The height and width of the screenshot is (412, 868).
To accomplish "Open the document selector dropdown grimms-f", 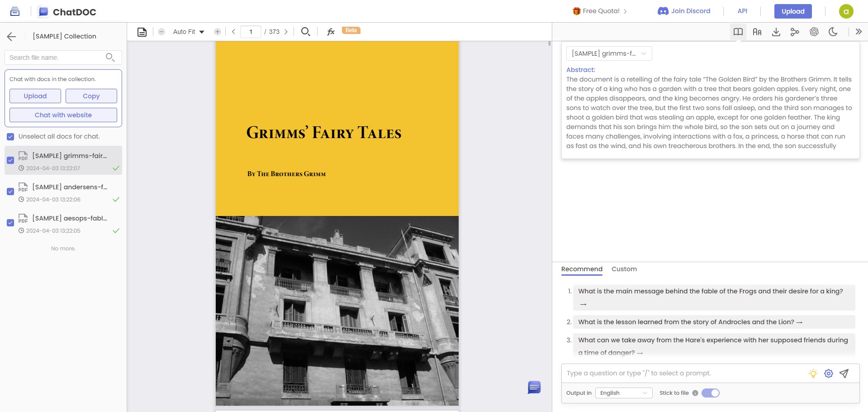I will (x=609, y=53).
